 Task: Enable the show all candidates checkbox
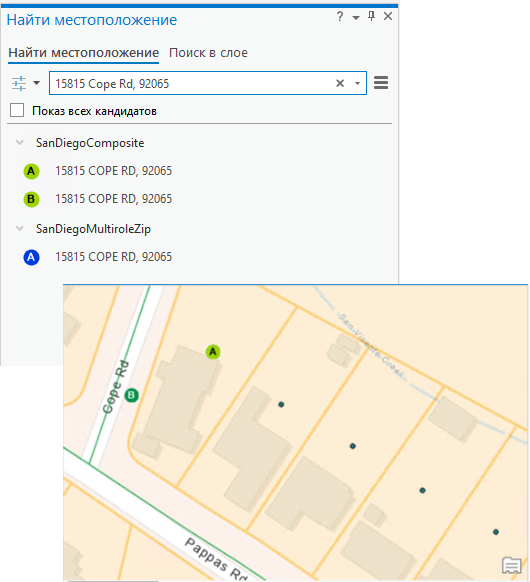[x=17, y=110]
